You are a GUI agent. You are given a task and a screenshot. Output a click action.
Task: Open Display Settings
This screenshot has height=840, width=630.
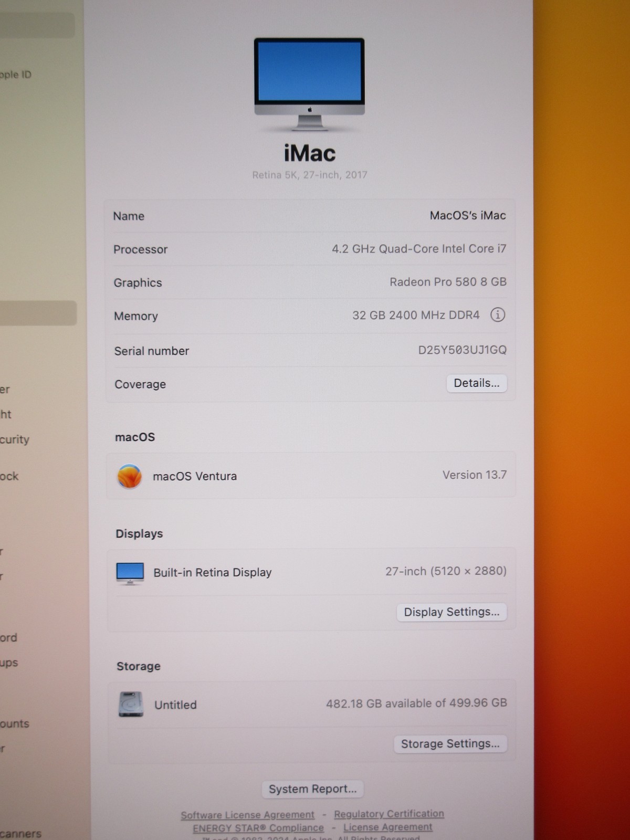[x=451, y=612]
